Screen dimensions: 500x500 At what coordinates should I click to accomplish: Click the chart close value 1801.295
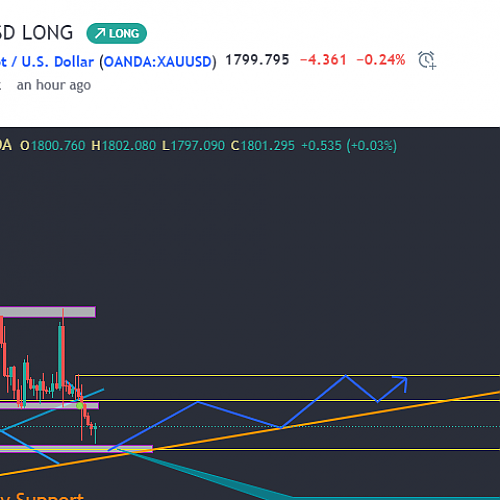pos(268,146)
